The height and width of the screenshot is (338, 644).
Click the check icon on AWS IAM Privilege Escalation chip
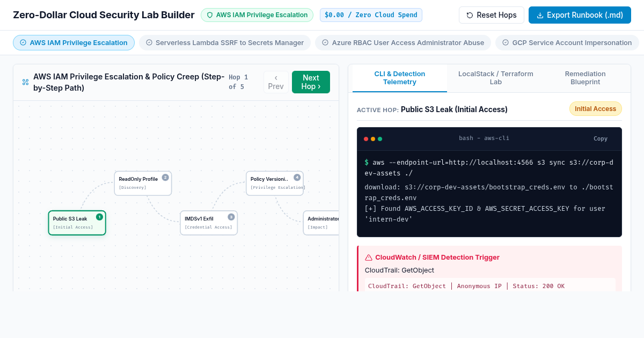23,42
